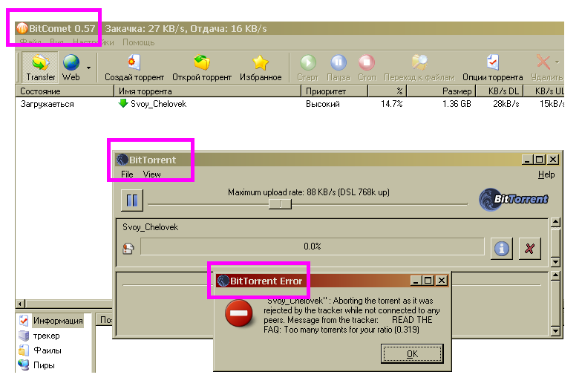The height and width of the screenshot is (392, 582).
Task: Sort by Размер column header
Action: coord(441,91)
